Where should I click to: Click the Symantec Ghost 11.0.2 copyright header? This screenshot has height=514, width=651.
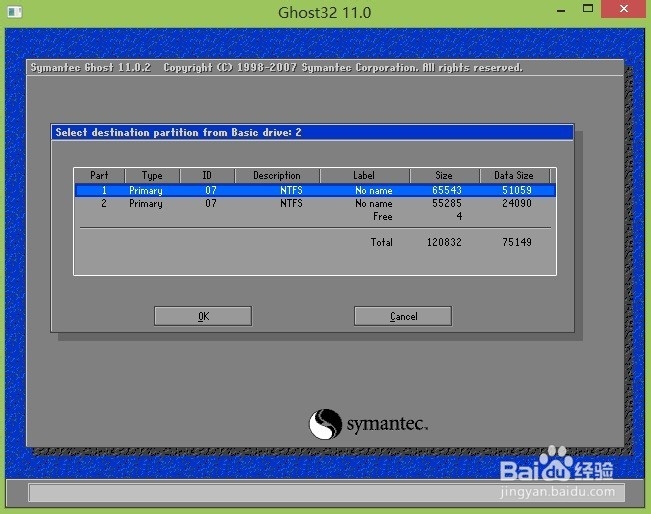pos(277,68)
